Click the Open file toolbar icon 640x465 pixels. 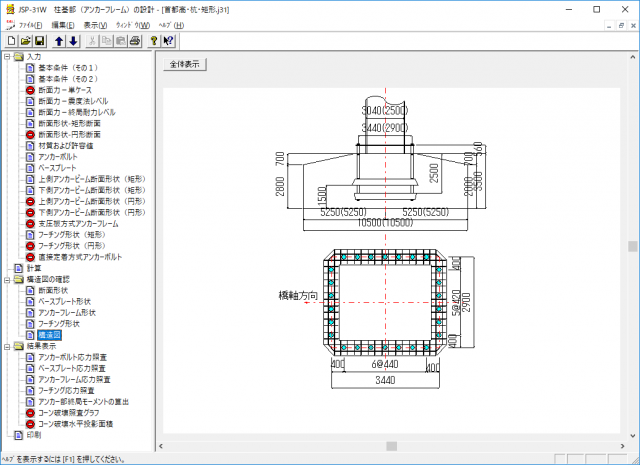(x=25, y=41)
